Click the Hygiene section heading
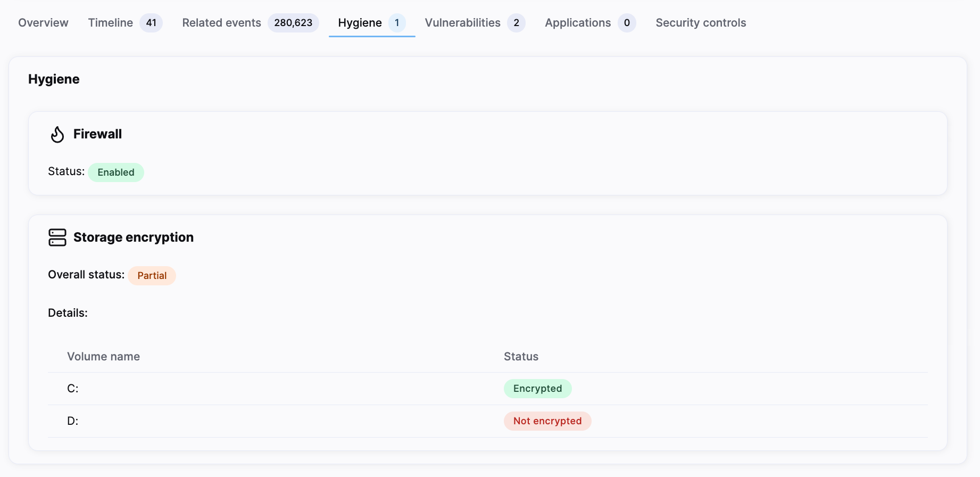 54,79
